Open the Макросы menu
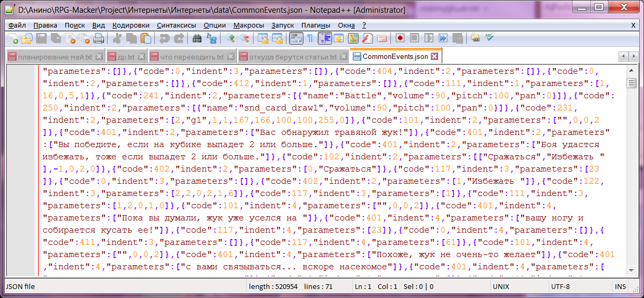The width and height of the screenshot is (644, 298). [x=248, y=25]
